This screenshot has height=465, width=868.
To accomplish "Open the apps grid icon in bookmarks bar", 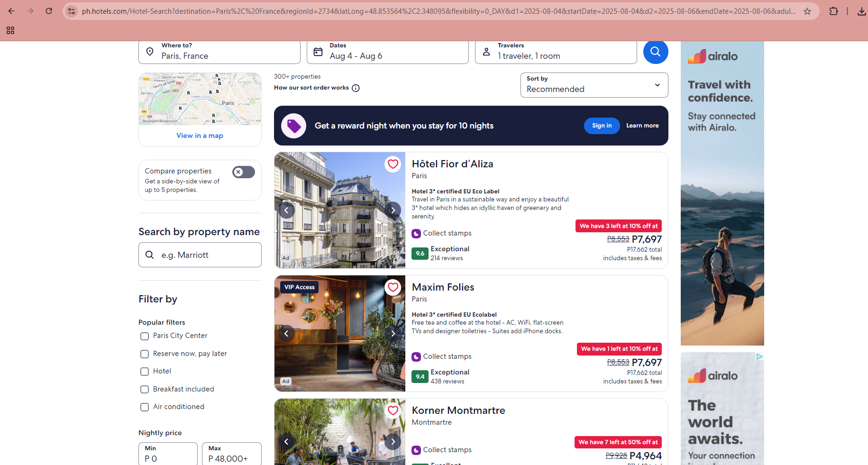I will point(10,30).
